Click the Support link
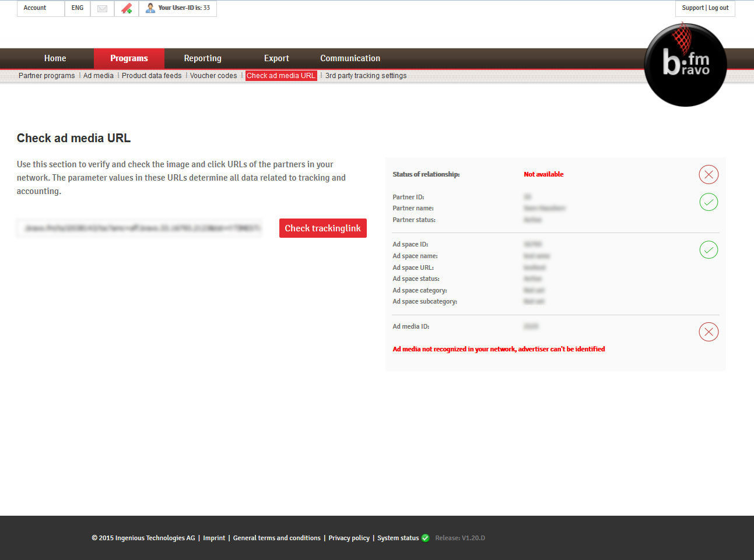This screenshot has width=754, height=560. pyautogui.click(x=693, y=8)
